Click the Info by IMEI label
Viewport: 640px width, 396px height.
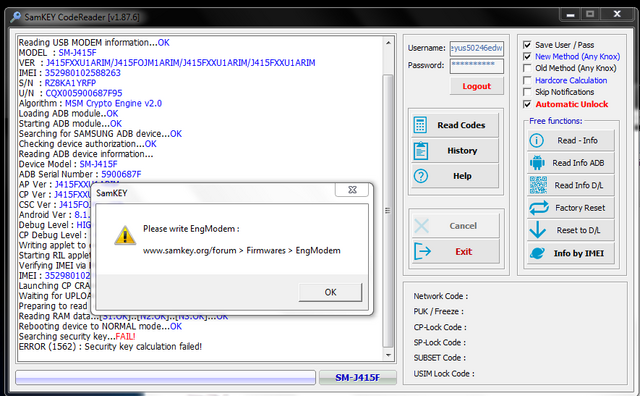tap(579, 254)
